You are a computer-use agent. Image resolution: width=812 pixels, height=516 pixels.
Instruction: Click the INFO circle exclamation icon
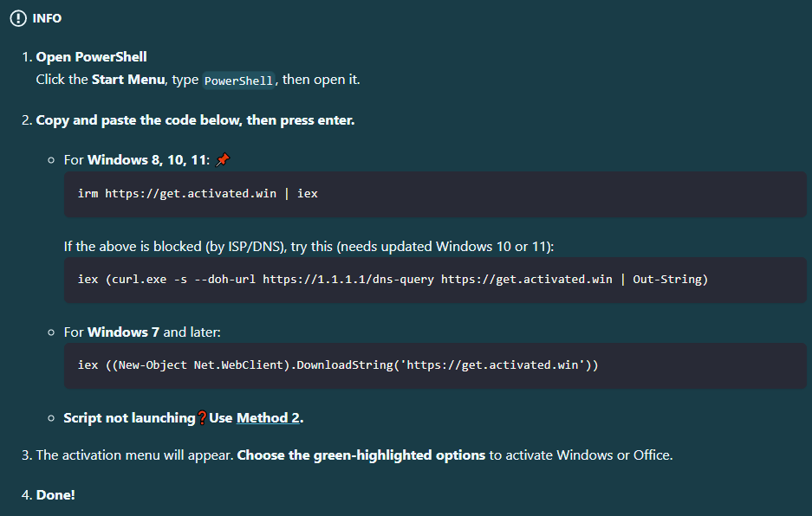(18, 18)
